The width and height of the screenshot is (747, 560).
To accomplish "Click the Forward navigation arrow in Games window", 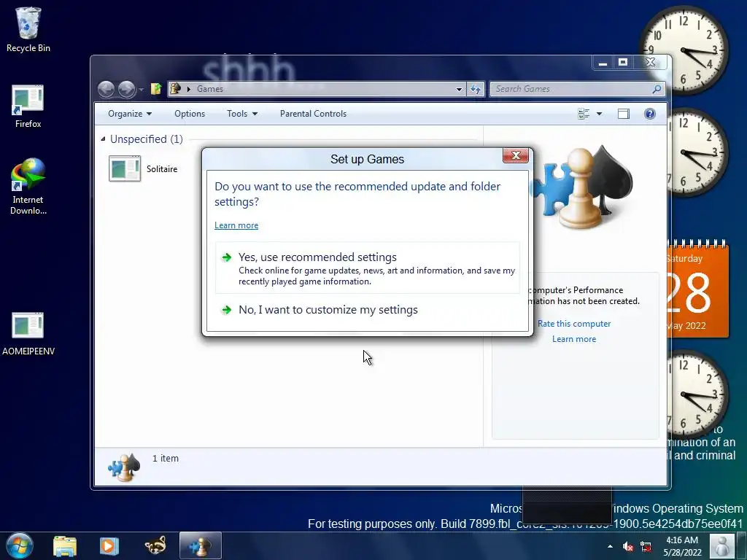I will pyautogui.click(x=126, y=89).
